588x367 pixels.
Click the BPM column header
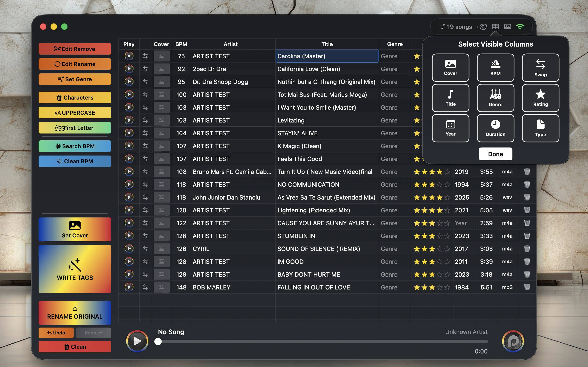click(181, 44)
